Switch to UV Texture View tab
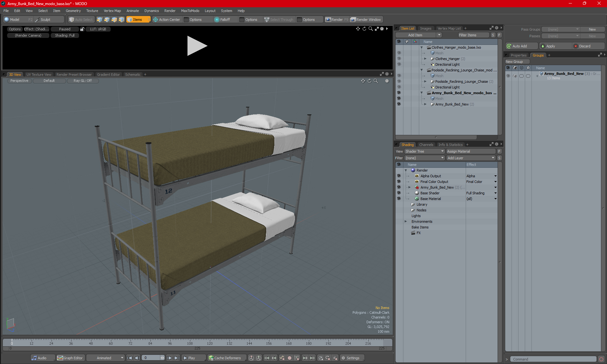This screenshot has height=364, width=607. pos(39,75)
